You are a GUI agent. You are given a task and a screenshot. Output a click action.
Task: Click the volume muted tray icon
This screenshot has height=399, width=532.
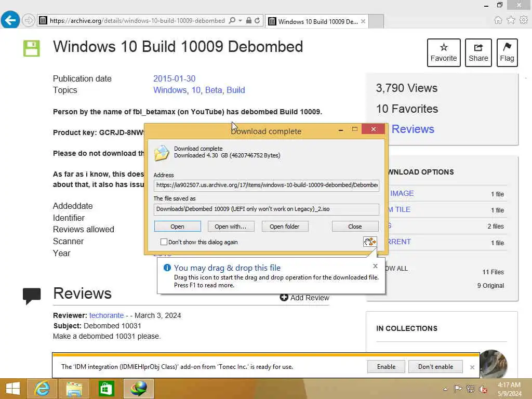click(483, 389)
